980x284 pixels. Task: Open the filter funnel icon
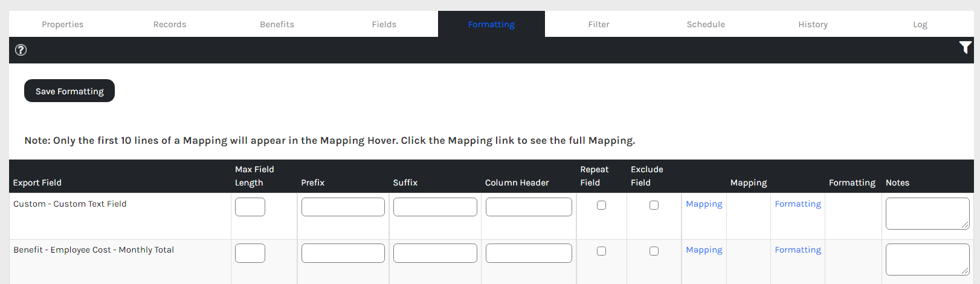coord(965,48)
